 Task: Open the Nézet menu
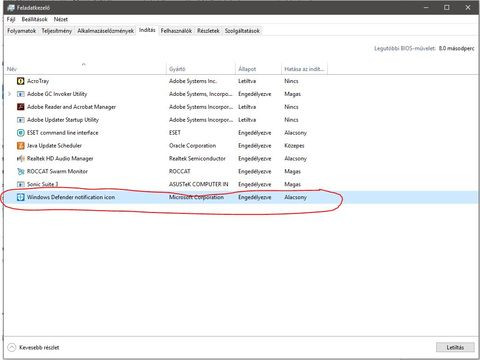[x=61, y=19]
